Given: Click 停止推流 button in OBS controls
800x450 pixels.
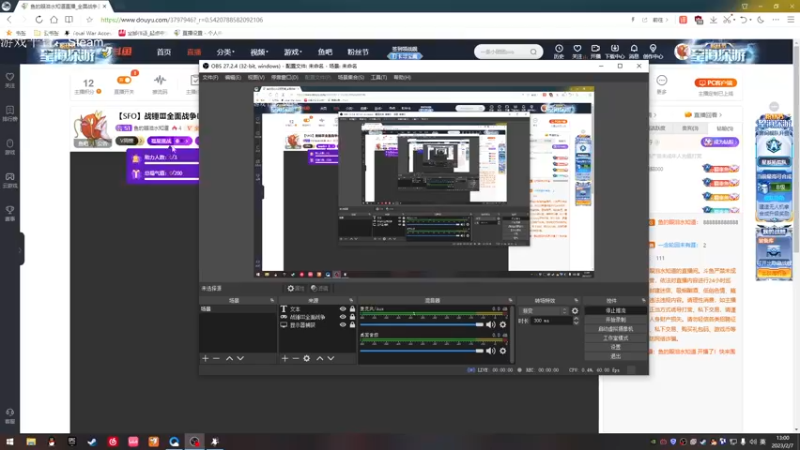Looking at the screenshot, I should point(616,311).
